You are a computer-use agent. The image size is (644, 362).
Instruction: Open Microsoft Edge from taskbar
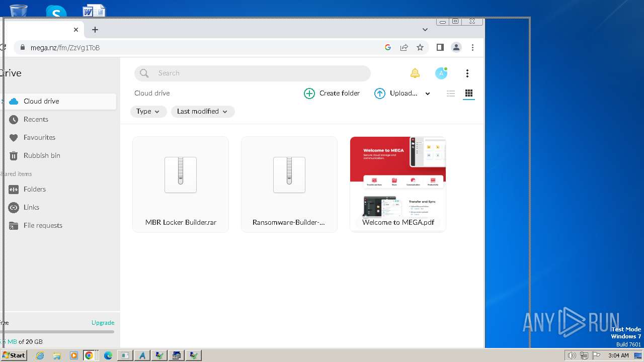(x=108, y=355)
